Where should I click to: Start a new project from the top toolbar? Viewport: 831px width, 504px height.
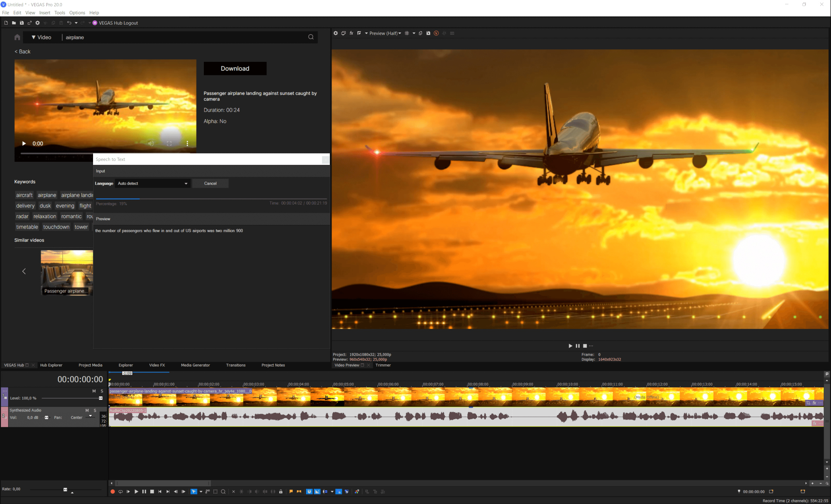[6, 22]
